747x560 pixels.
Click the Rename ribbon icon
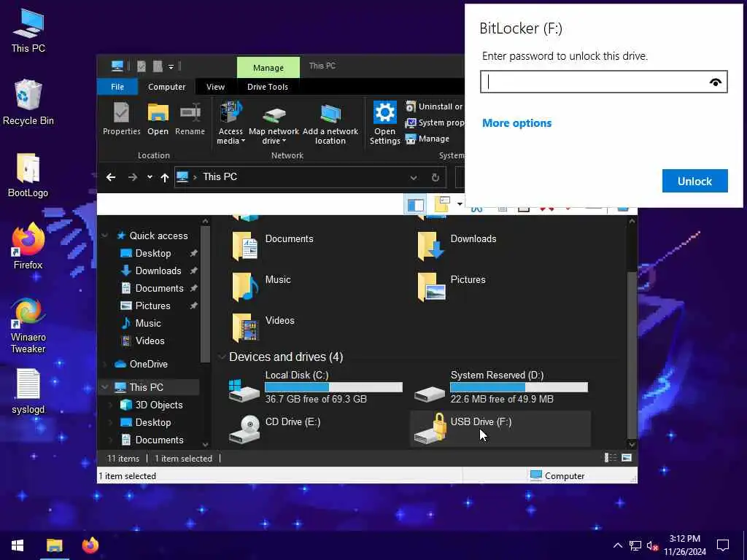click(190, 119)
